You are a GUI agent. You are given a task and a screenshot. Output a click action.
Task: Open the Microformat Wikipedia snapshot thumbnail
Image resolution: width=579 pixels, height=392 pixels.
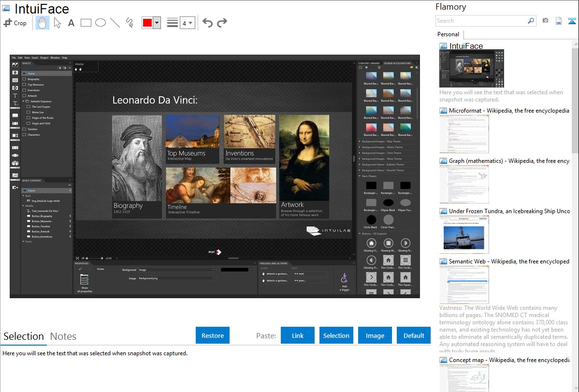click(464, 134)
